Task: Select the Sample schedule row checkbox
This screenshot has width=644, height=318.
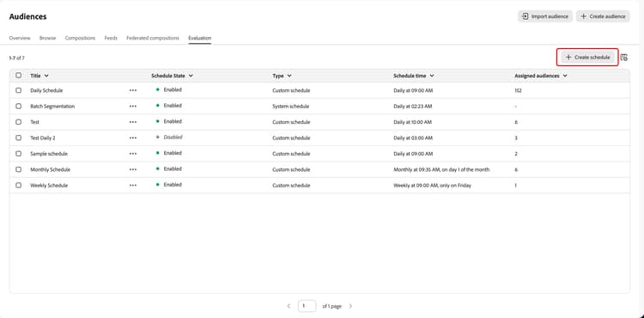Action: tap(19, 154)
